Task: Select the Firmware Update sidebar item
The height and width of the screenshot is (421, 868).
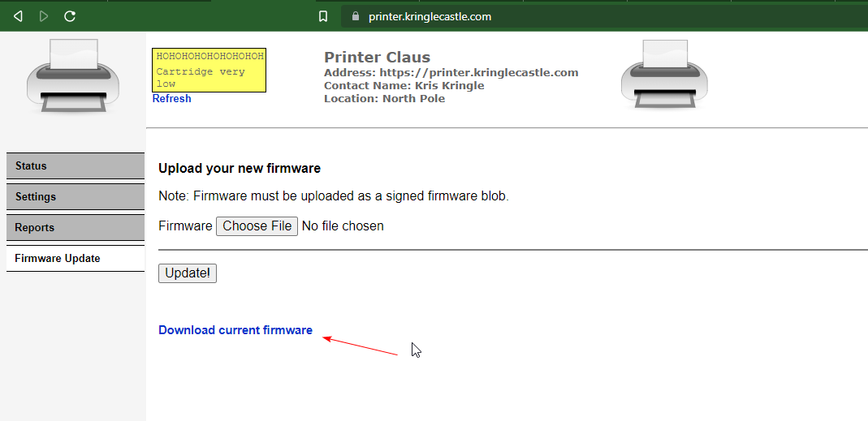Action: [x=75, y=259]
